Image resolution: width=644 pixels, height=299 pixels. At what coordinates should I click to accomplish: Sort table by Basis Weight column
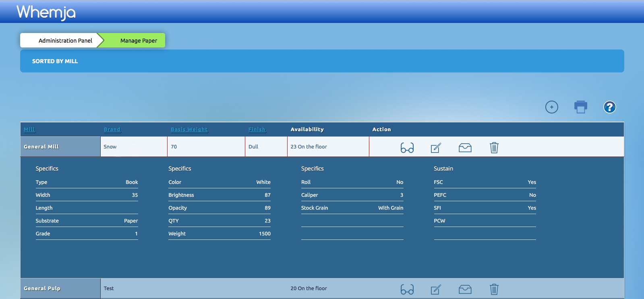[189, 130]
